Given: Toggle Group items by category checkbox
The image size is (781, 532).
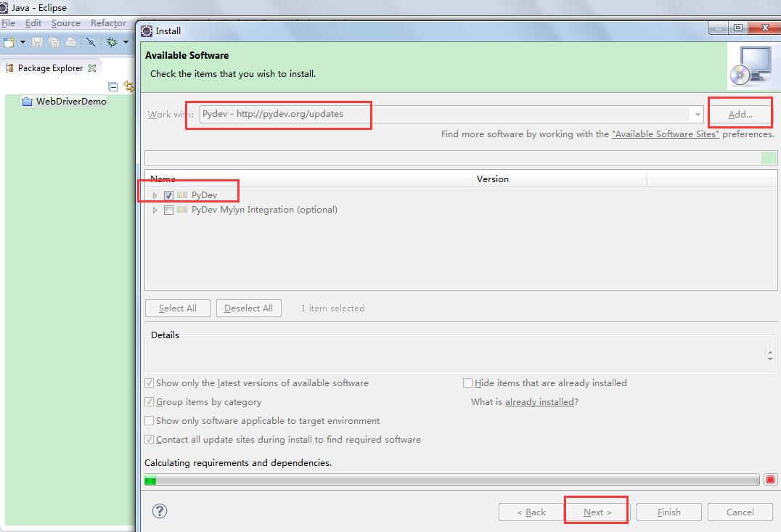Looking at the screenshot, I should pos(149,401).
